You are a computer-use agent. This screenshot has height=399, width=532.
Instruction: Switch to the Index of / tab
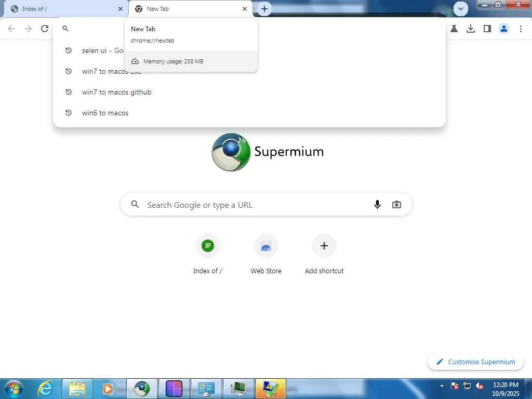[x=64, y=9]
